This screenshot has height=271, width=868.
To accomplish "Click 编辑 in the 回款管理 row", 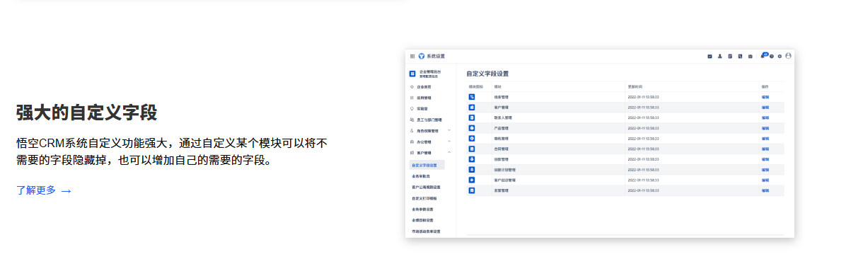I will coord(765,159).
